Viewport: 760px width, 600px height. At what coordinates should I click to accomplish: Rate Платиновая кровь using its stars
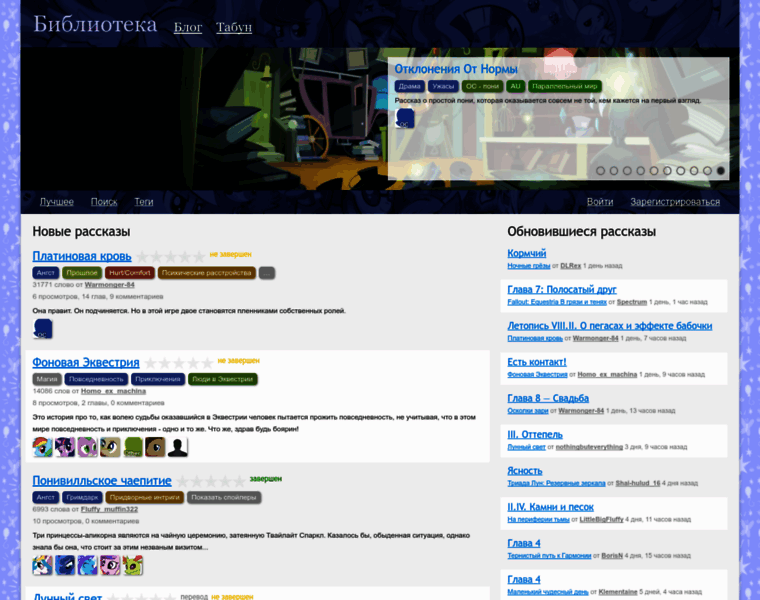[171, 256]
